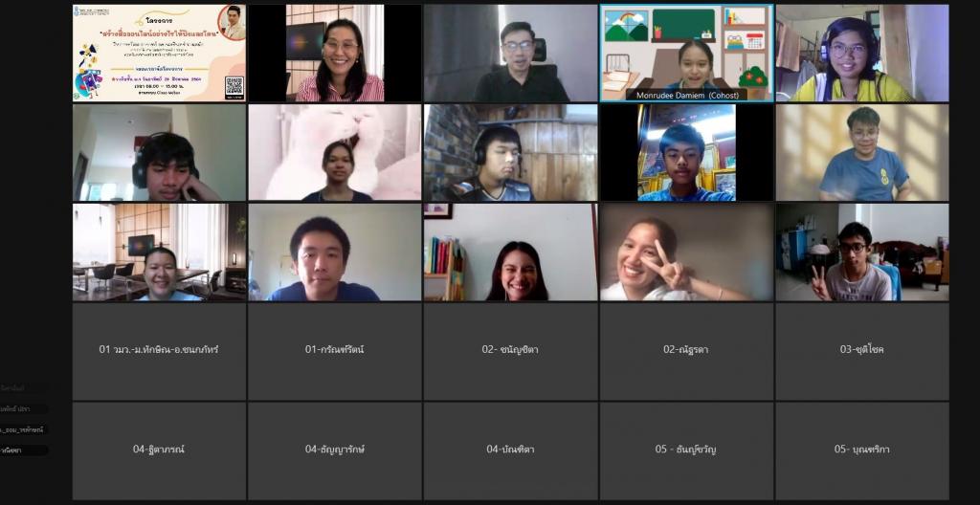Viewport: 980px width, 505px height.
Task: Select the tile 01 วมว.-ม.ทักษิณ-อ.ชนกภัทร์
Action: click(159, 350)
